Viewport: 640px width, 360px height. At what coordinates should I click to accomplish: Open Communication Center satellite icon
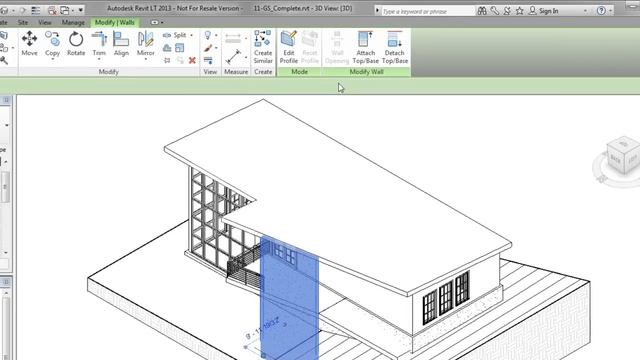tap(507, 11)
